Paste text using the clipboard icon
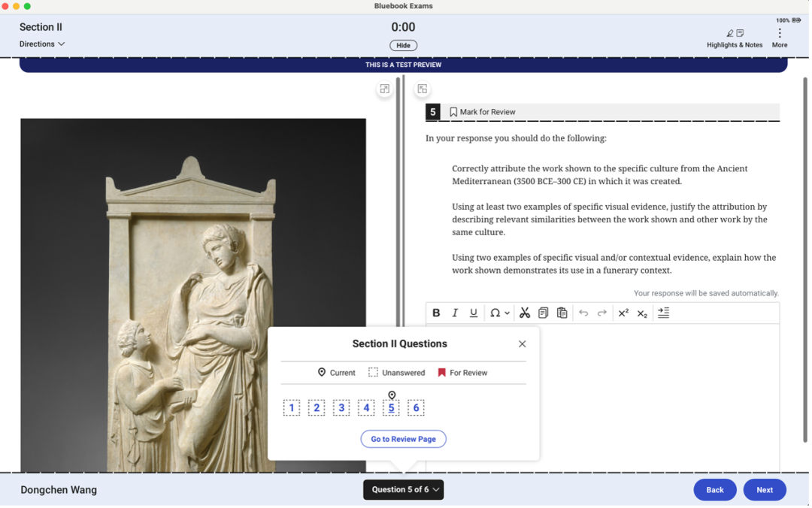 pos(562,313)
